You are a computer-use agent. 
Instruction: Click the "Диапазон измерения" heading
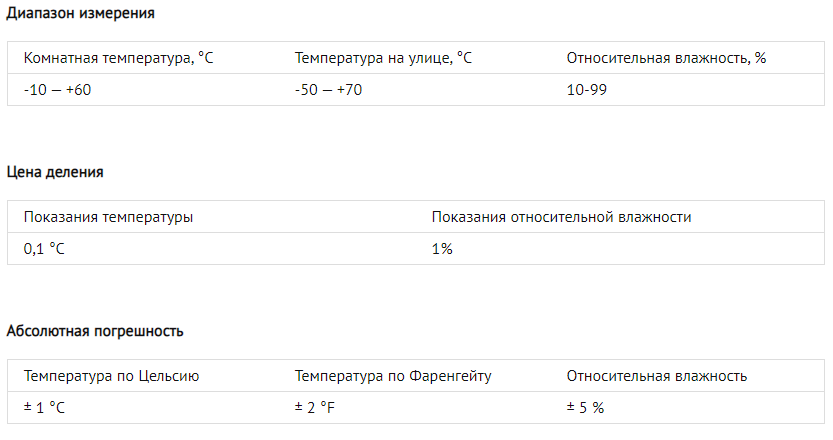tap(81, 13)
